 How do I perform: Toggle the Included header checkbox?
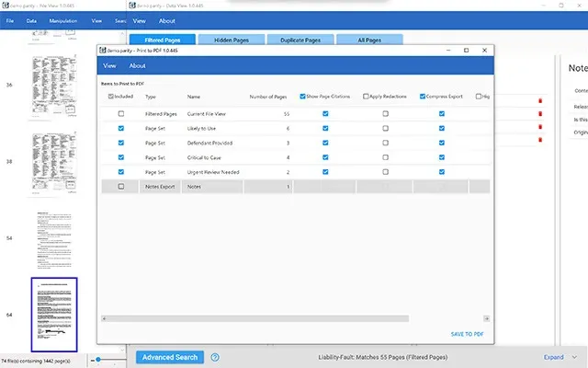pyautogui.click(x=110, y=97)
